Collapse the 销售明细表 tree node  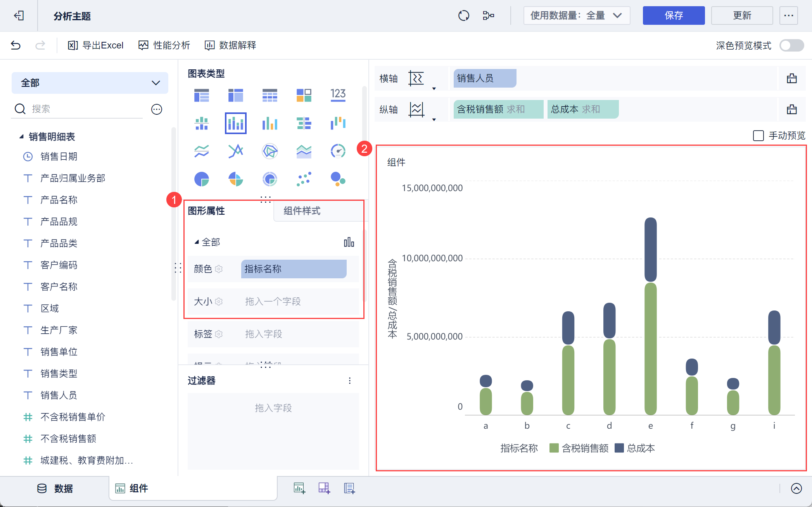pyautogui.click(x=22, y=136)
